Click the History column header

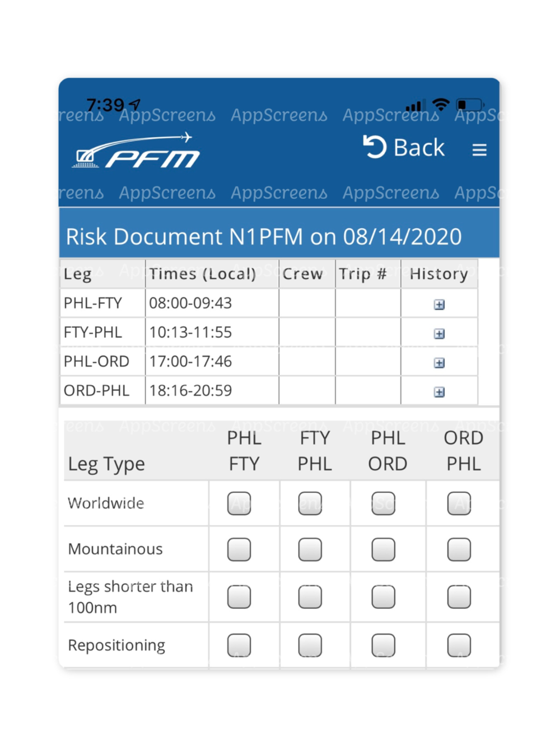(x=439, y=274)
